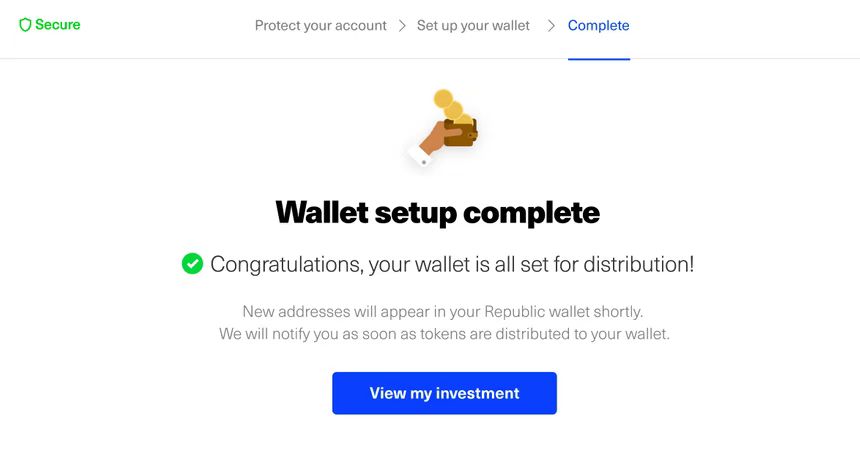This screenshot has width=860, height=459.
Task: Click chevron after Protect your account
Action: coord(402,26)
